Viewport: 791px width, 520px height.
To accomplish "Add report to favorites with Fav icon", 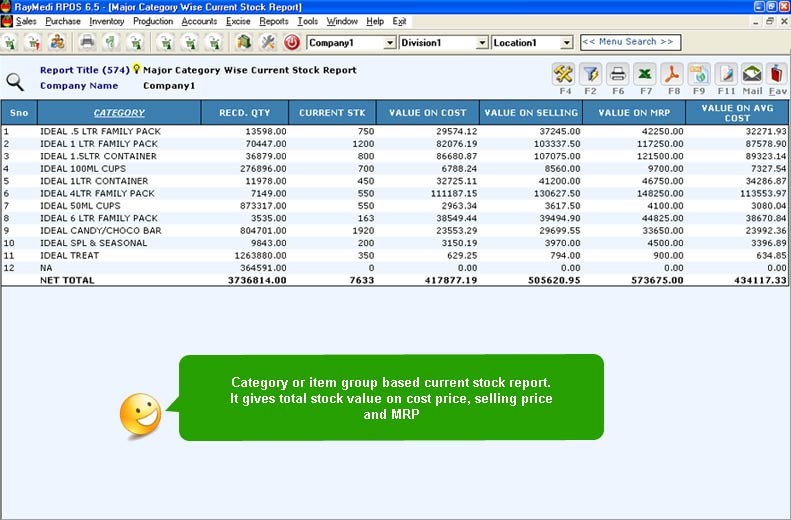I will [777, 75].
